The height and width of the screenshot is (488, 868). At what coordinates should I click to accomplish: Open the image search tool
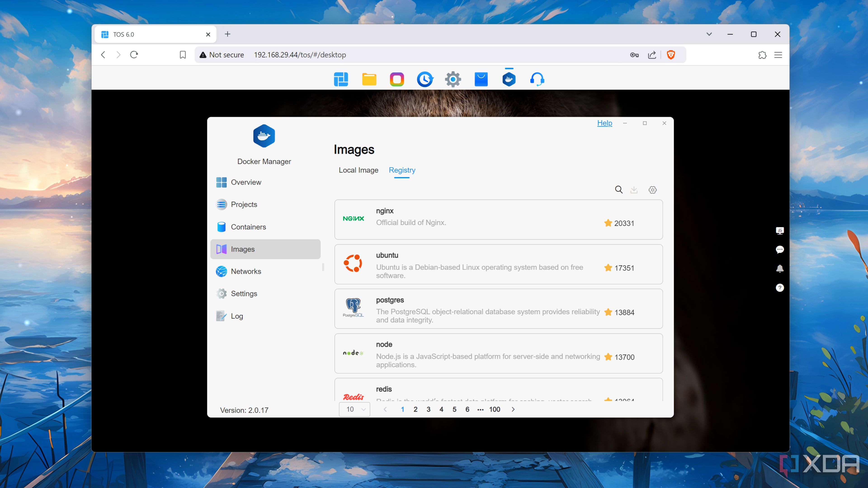[x=619, y=190]
